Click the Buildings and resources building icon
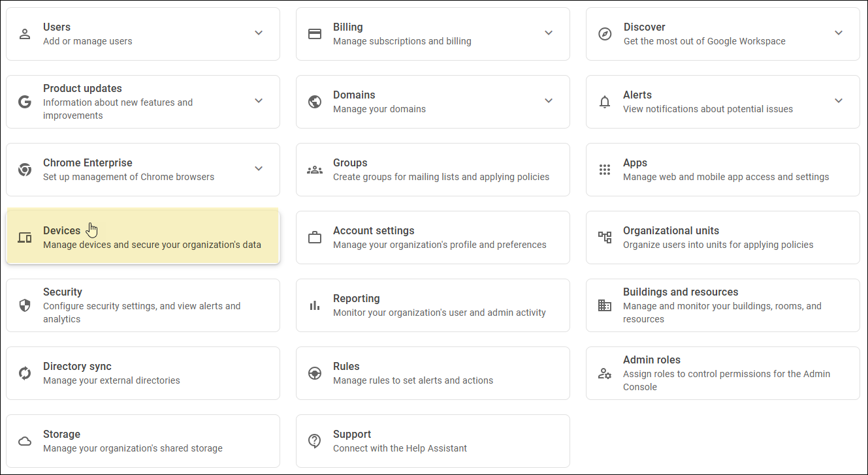This screenshot has width=868, height=475. tap(605, 305)
